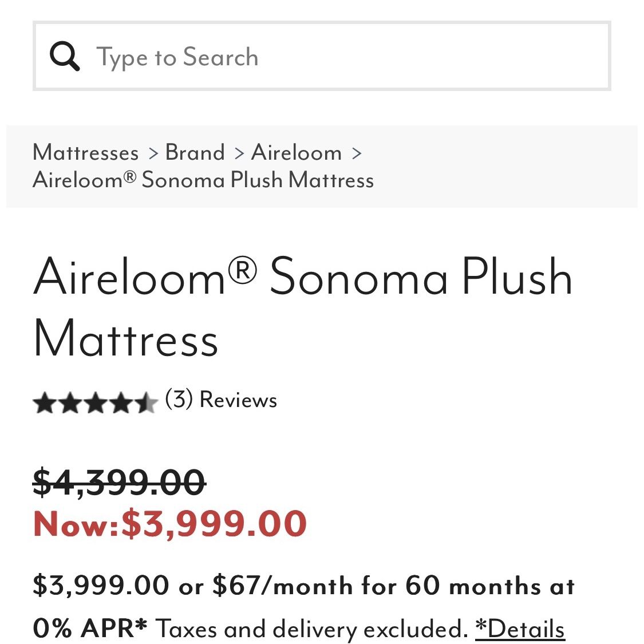Viewport: 644px width, 644px height.
Task: Select the half-filled fifth rating star
Action: 145,403
